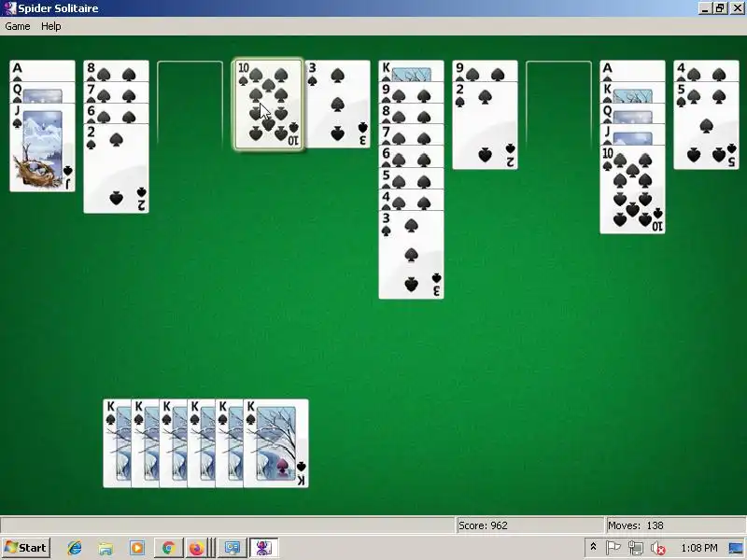Screen dimensions: 747x560
Task: Click the Score: 962 status text
Action: (x=483, y=525)
